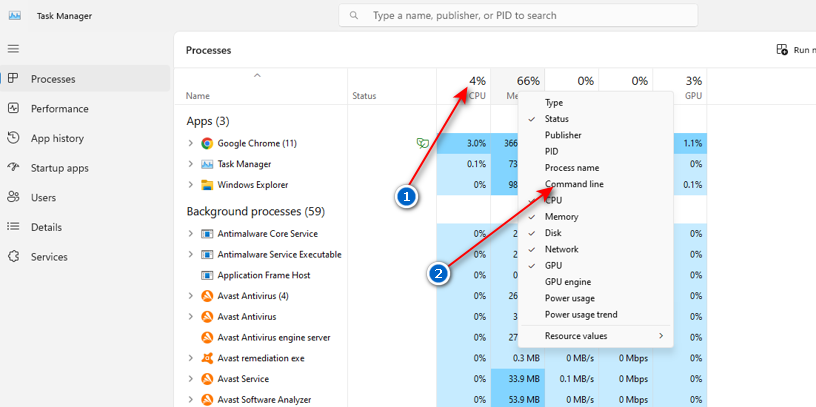Open the hamburger navigation menu icon

pyautogui.click(x=14, y=49)
